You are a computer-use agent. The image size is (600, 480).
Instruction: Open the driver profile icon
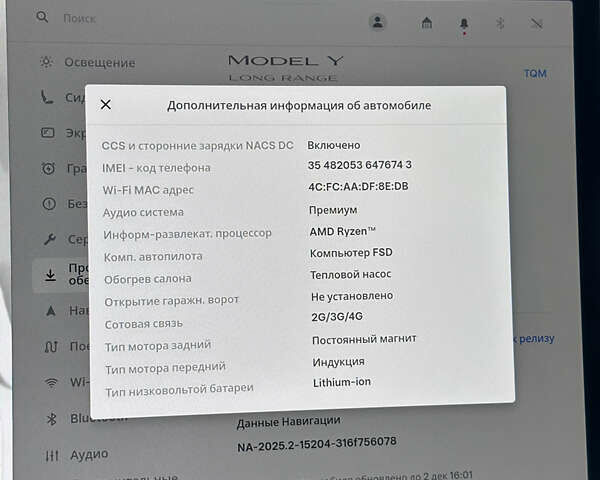[x=377, y=21]
